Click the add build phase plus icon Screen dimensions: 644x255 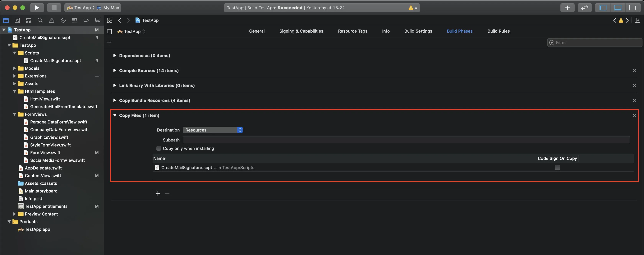pos(109,43)
